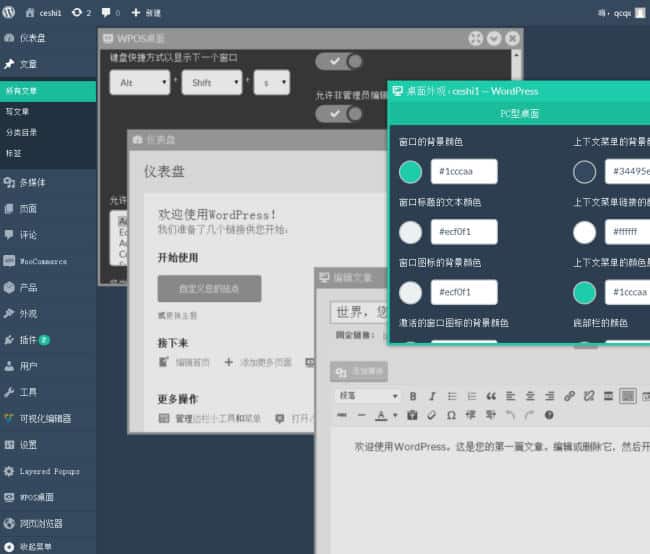Click the white #ffffff context menu link swatch

585,232
